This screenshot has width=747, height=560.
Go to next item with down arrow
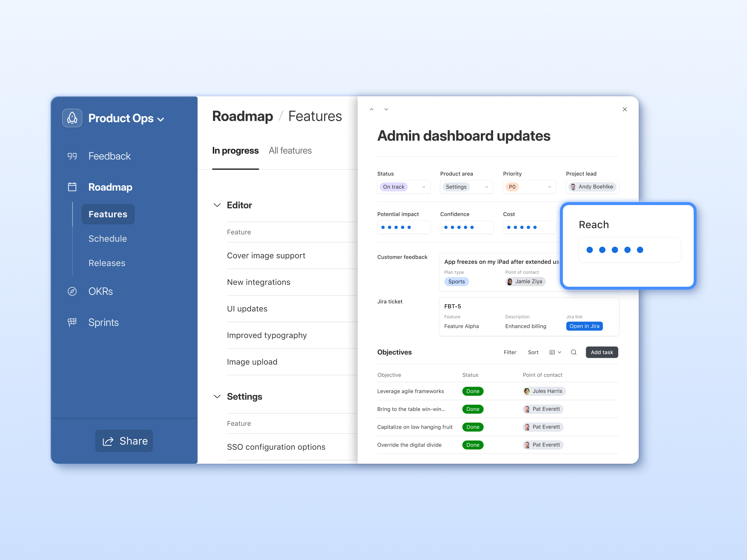click(386, 109)
